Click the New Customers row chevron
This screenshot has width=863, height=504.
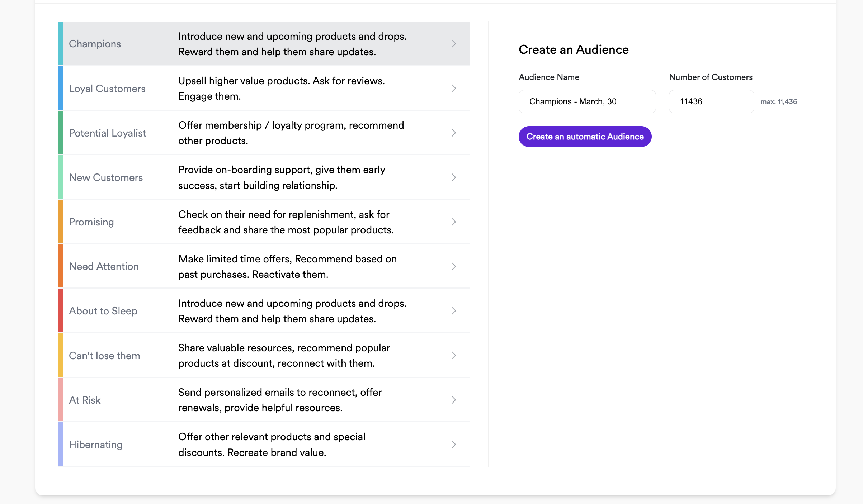(453, 177)
